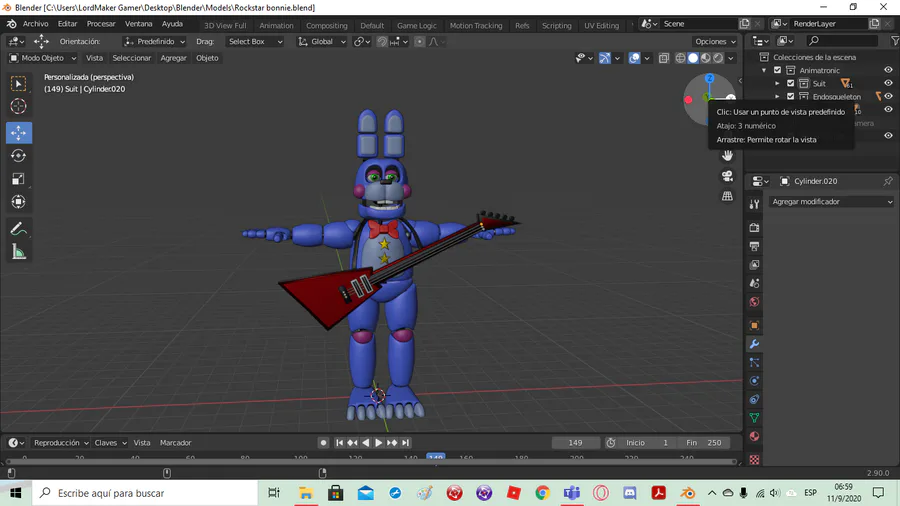This screenshot has height=506, width=900.
Task: Select the Select Box tool
Action: pyautogui.click(x=18, y=84)
